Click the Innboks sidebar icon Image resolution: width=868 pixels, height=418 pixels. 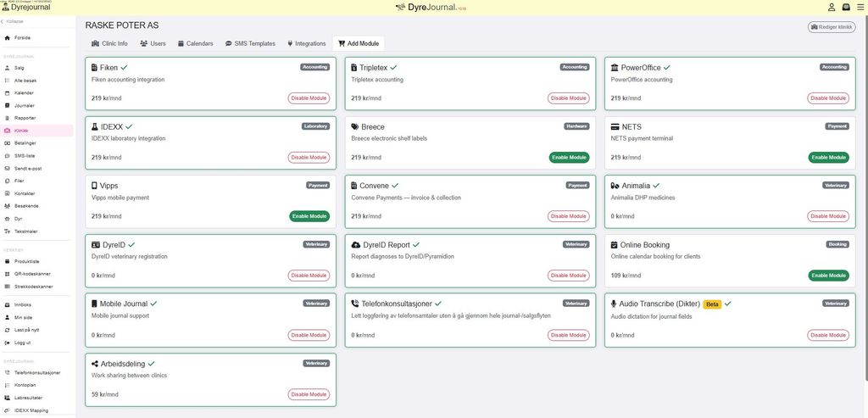point(7,304)
